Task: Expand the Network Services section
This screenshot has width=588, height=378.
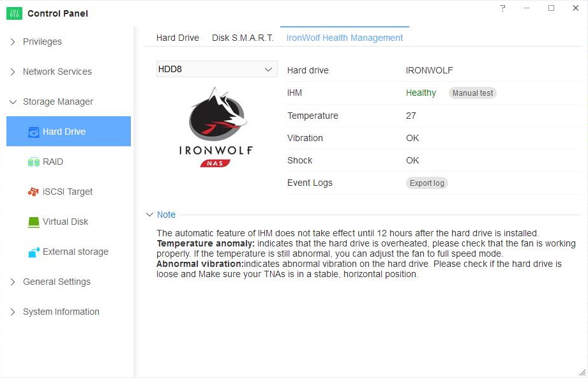Action: pos(13,72)
